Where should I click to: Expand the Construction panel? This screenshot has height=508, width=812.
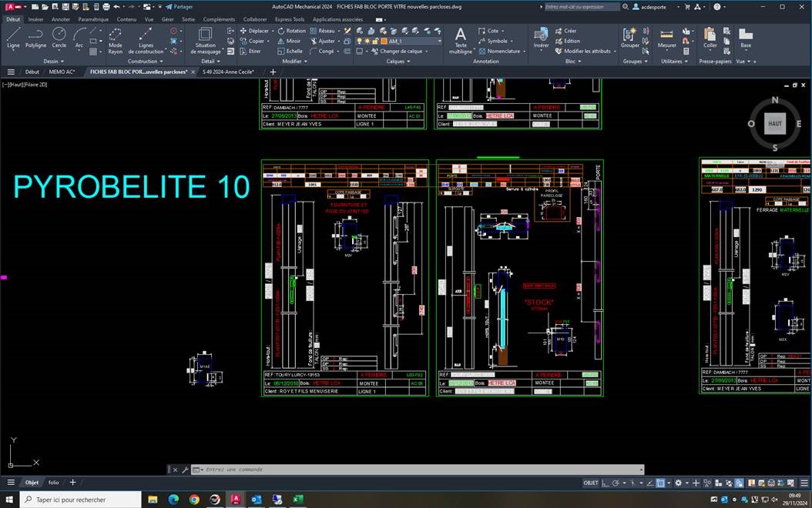(x=145, y=61)
